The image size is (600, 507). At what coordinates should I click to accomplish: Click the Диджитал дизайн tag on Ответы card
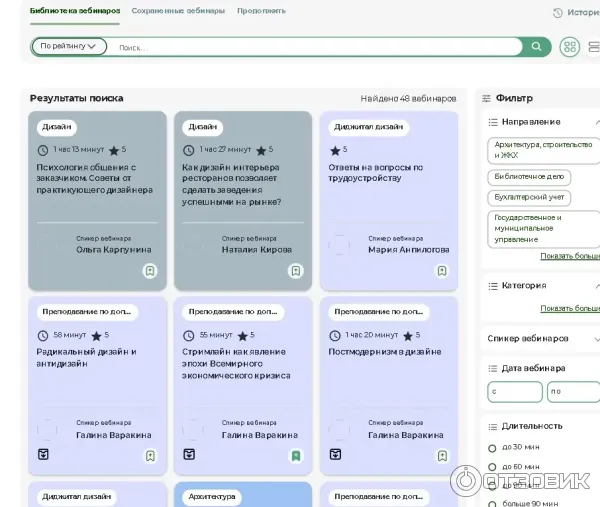368,127
